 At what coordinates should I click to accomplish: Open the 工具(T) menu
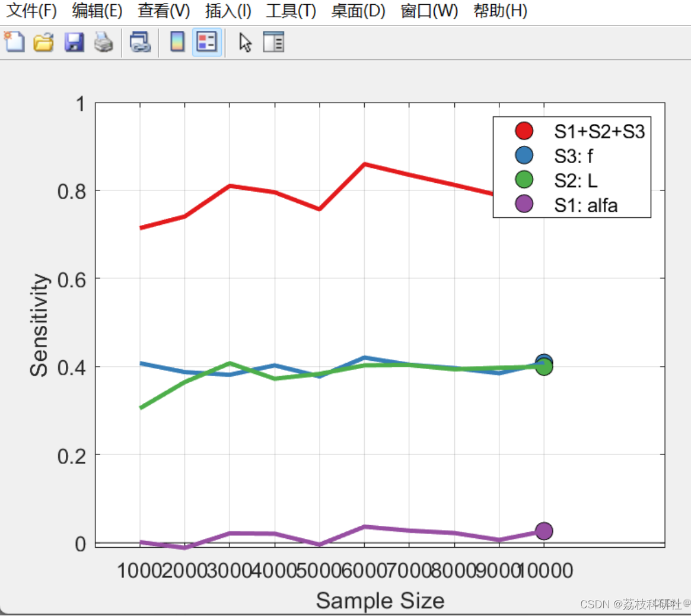pyautogui.click(x=291, y=11)
